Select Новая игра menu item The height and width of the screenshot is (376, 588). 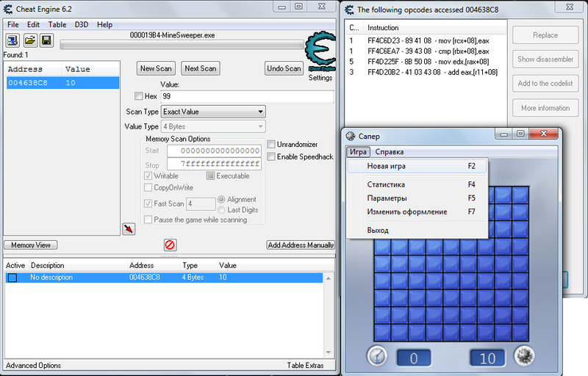417,166
